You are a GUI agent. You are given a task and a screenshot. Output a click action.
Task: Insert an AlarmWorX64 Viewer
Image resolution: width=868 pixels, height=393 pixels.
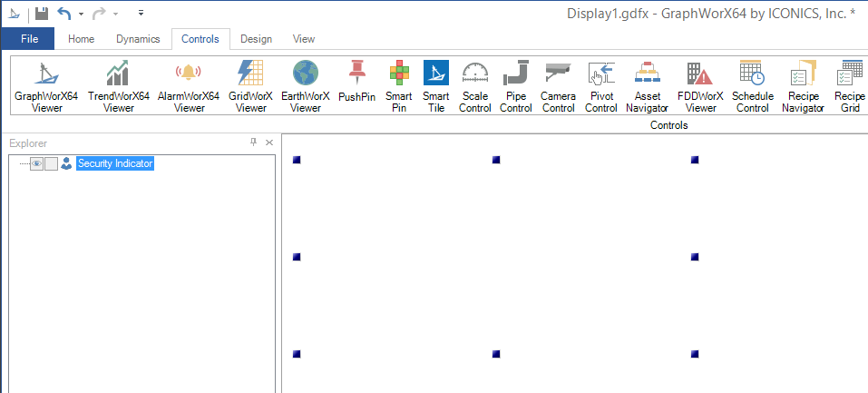click(189, 87)
